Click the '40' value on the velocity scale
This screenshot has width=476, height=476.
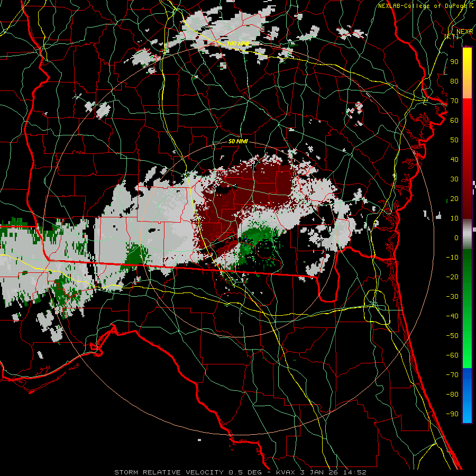[454, 160]
